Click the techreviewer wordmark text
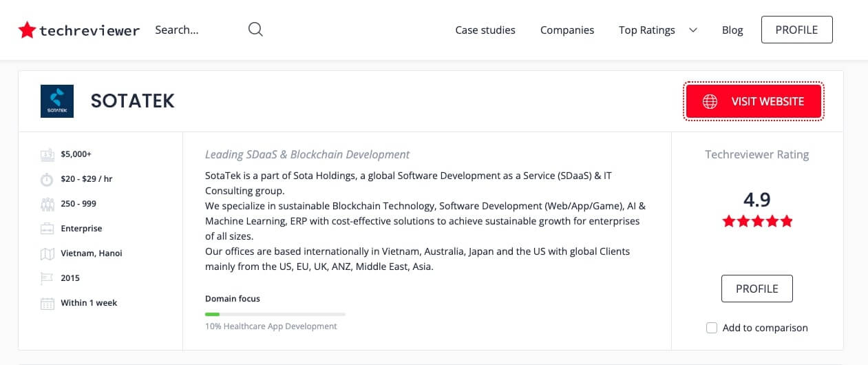The height and width of the screenshot is (365, 868). pos(89,30)
